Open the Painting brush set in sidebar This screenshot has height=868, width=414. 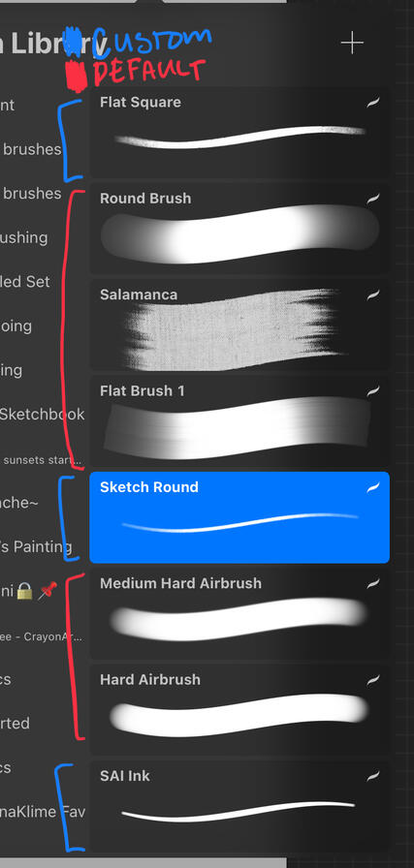click(37, 547)
